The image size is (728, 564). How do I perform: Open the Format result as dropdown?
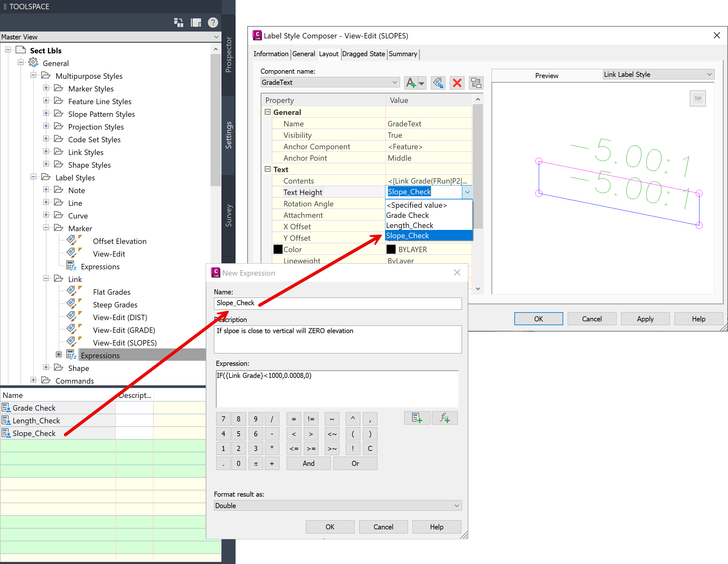456,505
